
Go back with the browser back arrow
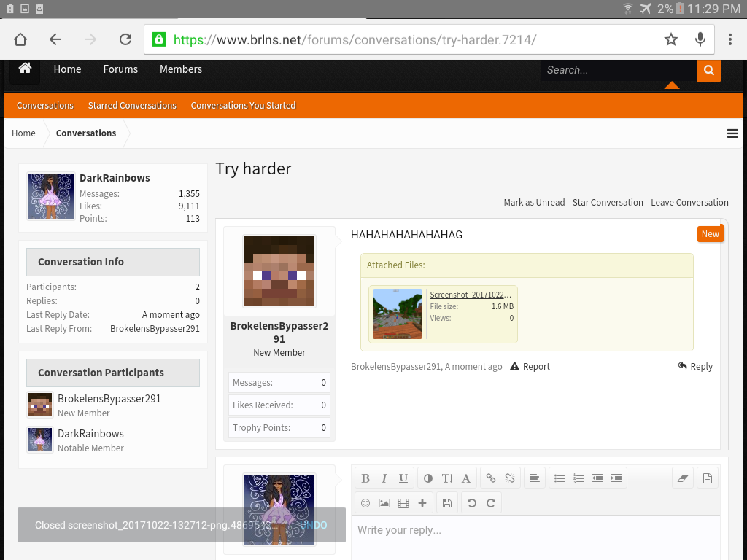[55, 39]
